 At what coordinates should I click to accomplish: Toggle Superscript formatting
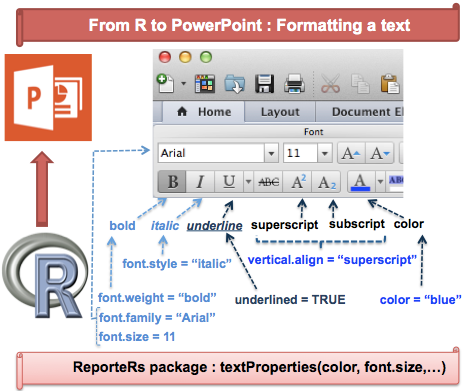click(297, 182)
